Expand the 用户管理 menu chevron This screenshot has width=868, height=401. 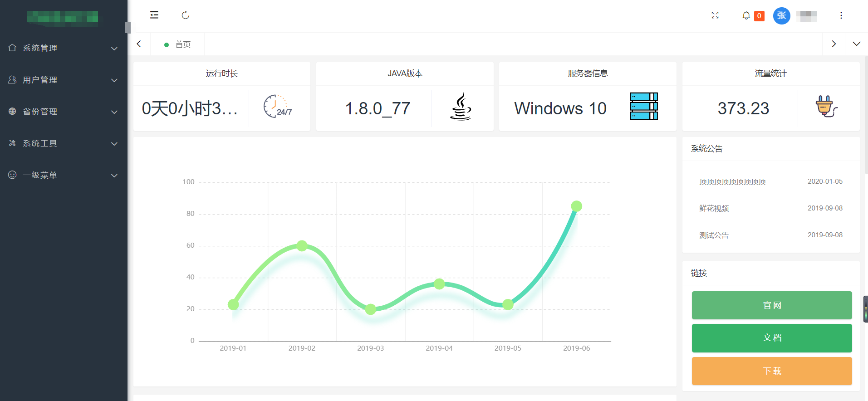coord(114,80)
